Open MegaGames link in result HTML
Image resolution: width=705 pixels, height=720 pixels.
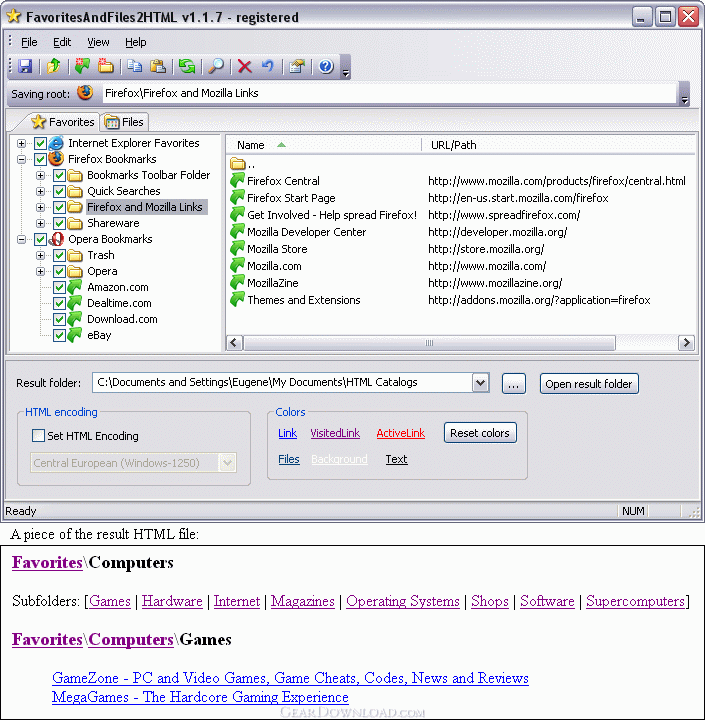click(x=200, y=697)
